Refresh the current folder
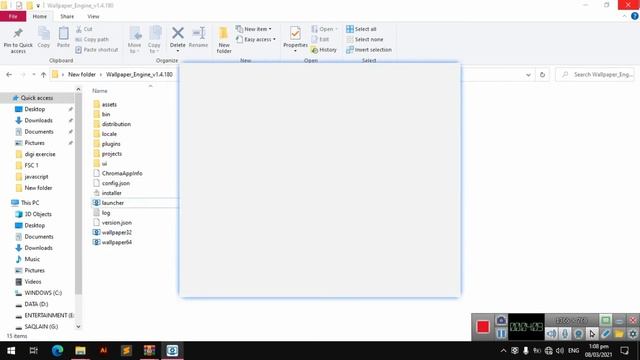640x360 pixels. (x=542, y=75)
